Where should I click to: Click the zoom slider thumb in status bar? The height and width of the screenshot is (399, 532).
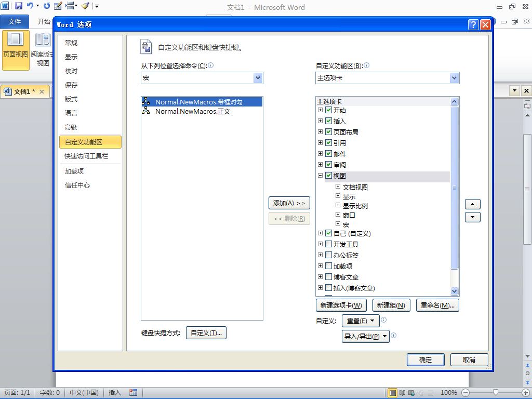496,393
